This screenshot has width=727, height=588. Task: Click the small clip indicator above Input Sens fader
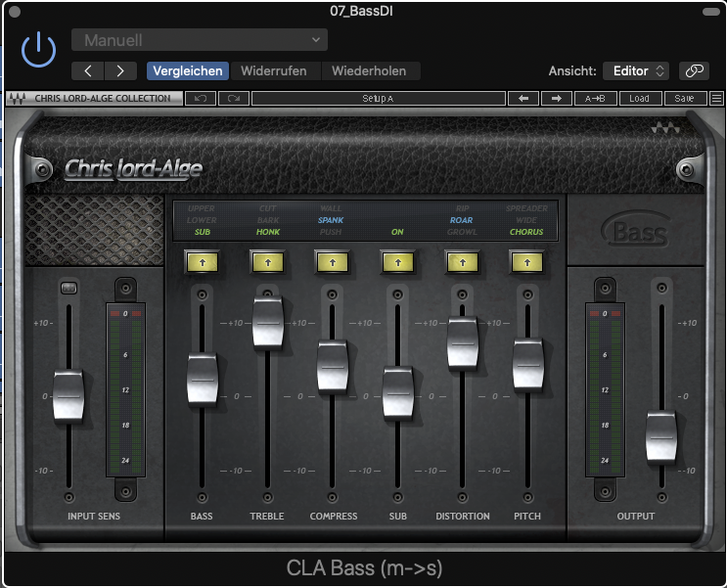point(68,287)
